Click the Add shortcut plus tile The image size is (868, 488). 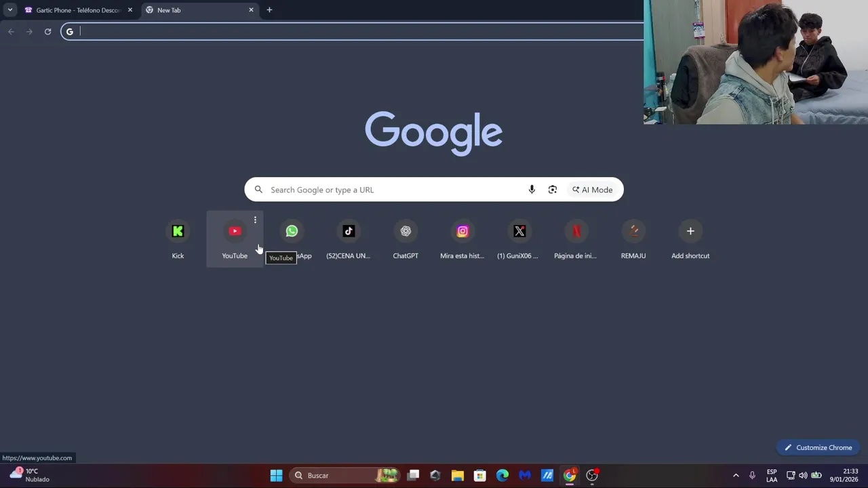pyautogui.click(x=690, y=239)
